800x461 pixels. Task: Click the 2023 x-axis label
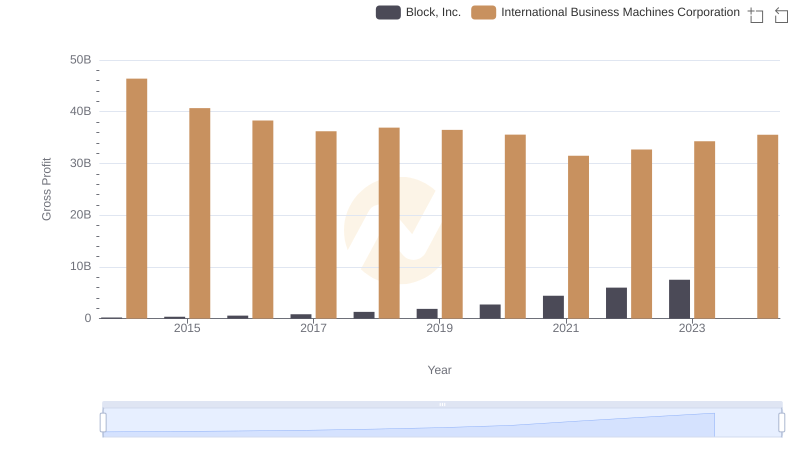pyautogui.click(x=692, y=328)
